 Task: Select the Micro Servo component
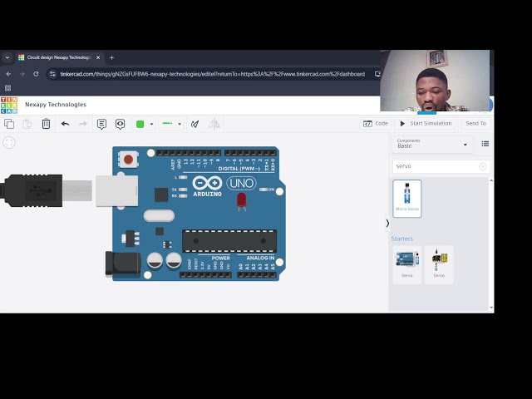[x=407, y=199]
